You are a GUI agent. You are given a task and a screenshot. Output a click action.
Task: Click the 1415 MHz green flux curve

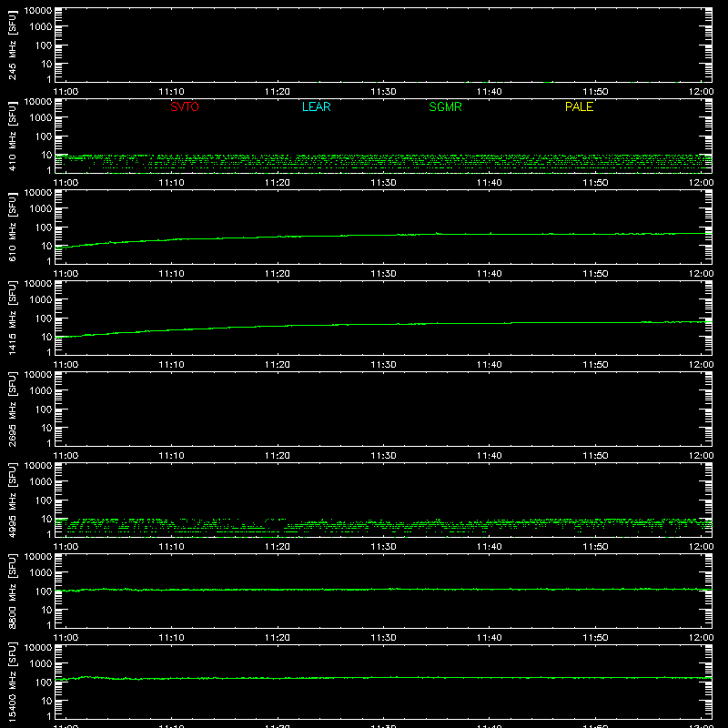[383, 325]
